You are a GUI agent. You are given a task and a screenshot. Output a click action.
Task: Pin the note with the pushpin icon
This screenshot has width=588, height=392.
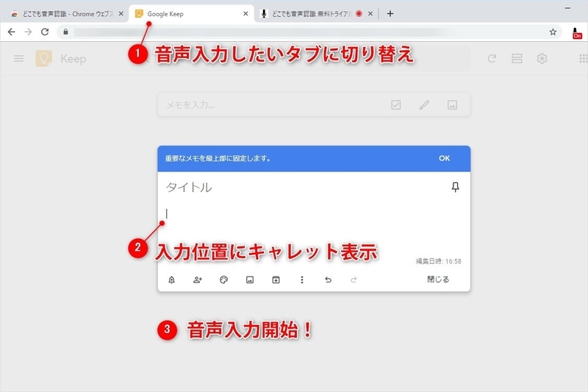tap(455, 187)
